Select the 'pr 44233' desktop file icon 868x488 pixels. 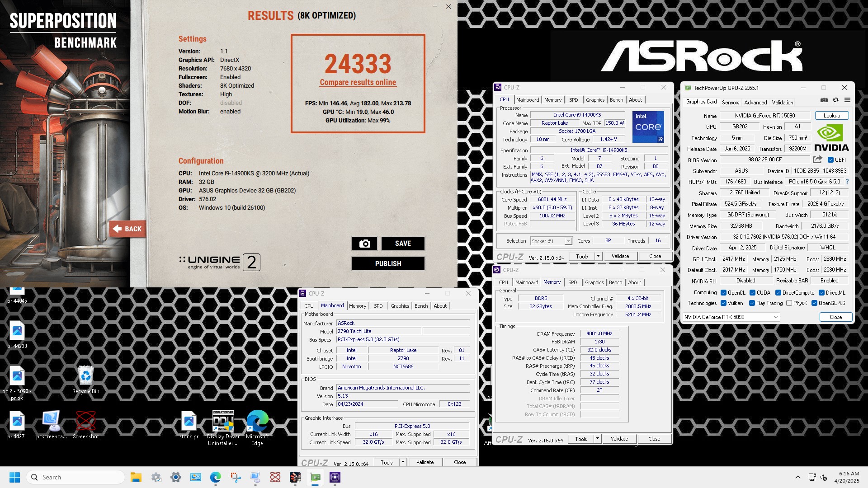point(17,335)
